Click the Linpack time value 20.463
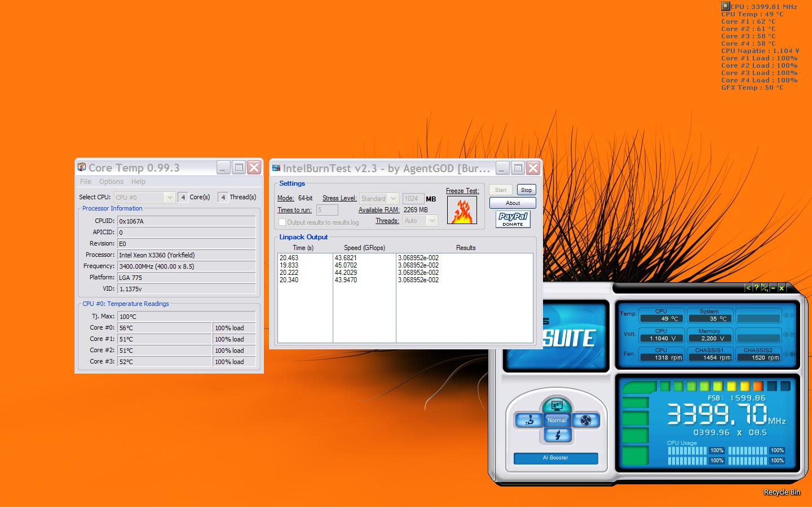 click(x=289, y=258)
